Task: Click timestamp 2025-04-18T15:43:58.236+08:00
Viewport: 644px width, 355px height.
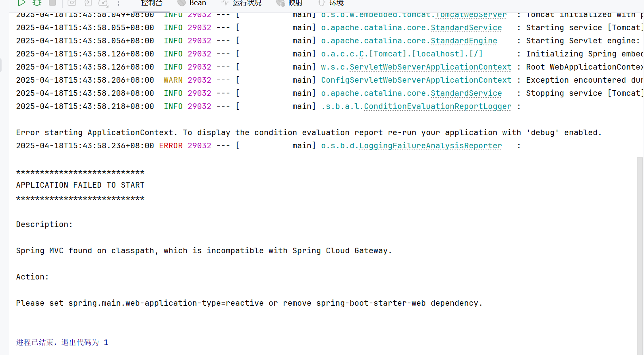Action: point(85,146)
